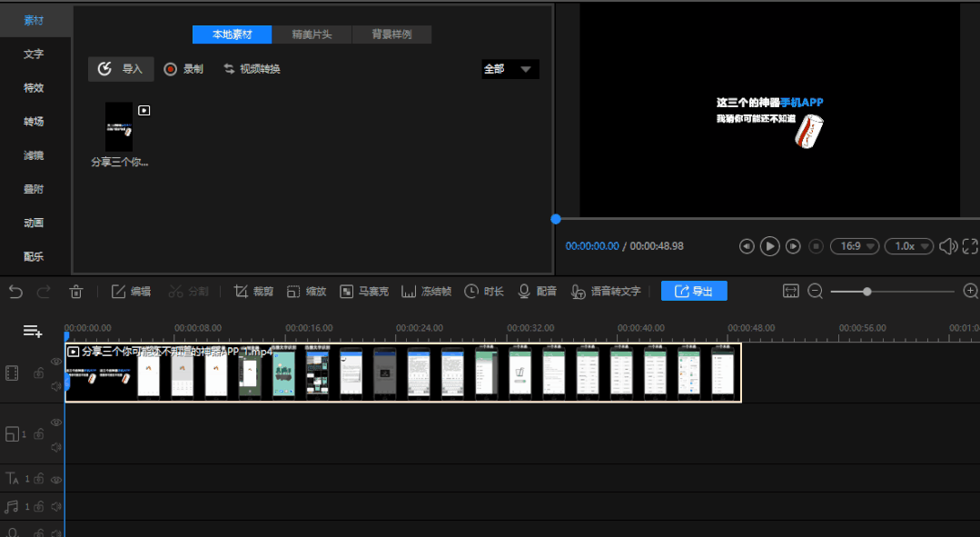The image size is (980, 537).
Task: Open the 全部 filter dropdown
Action: point(510,69)
